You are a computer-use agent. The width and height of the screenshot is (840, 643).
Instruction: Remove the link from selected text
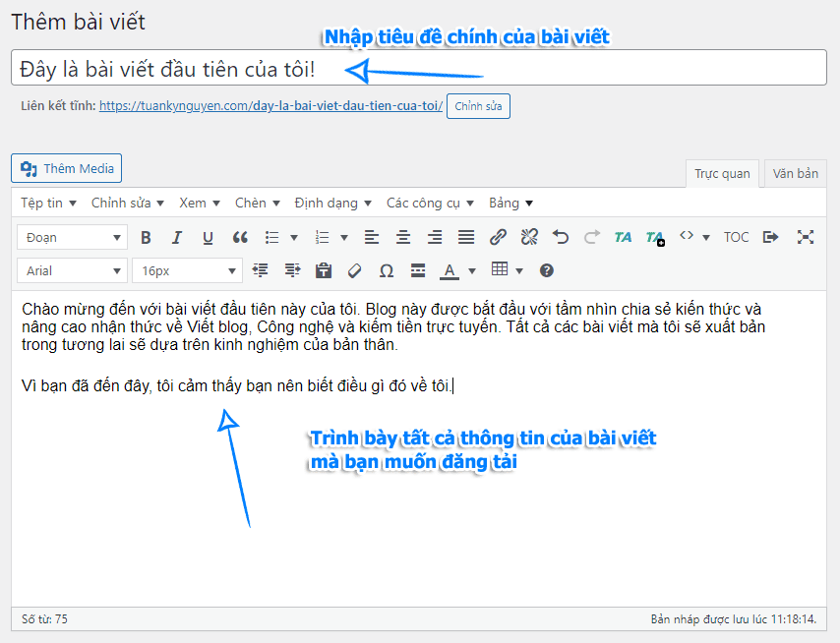click(x=528, y=237)
